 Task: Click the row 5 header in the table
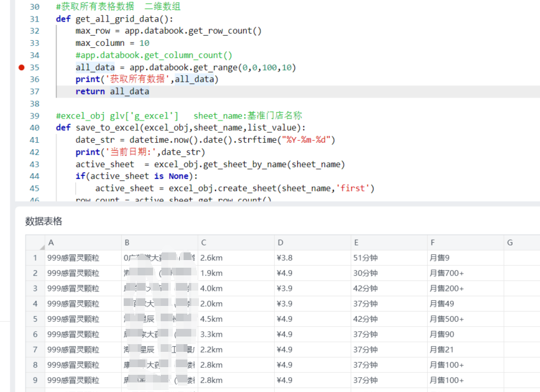click(x=35, y=319)
